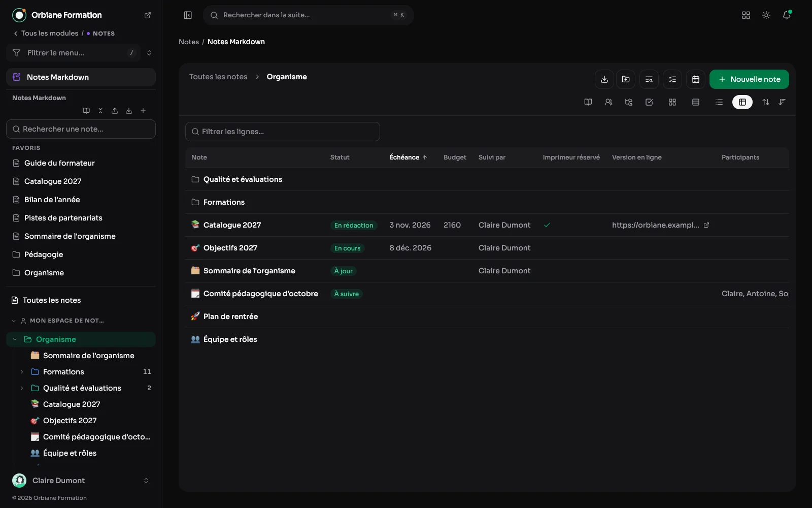Open the calendar icon in the Organisme header
The width and height of the screenshot is (812, 508).
696,79
